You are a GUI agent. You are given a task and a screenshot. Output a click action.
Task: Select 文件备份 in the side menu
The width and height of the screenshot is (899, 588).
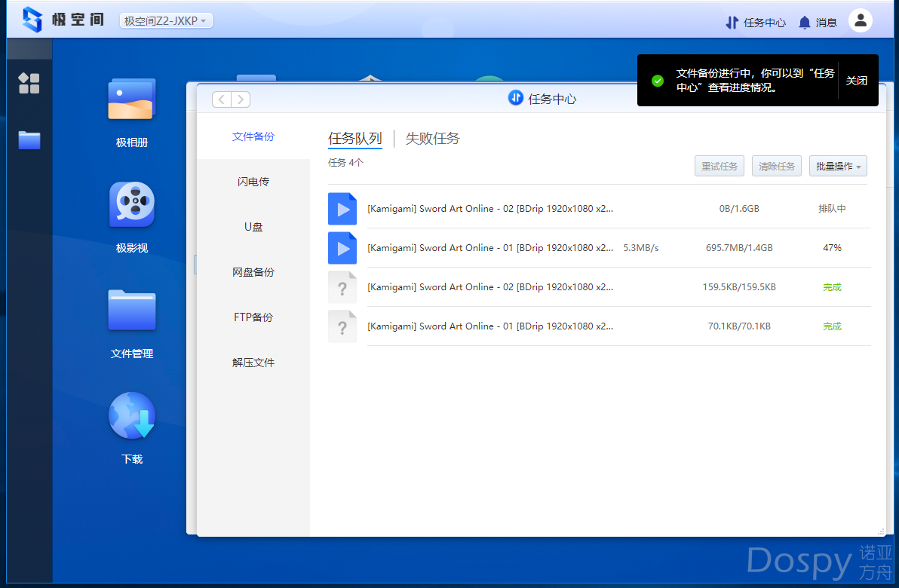(x=253, y=136)
